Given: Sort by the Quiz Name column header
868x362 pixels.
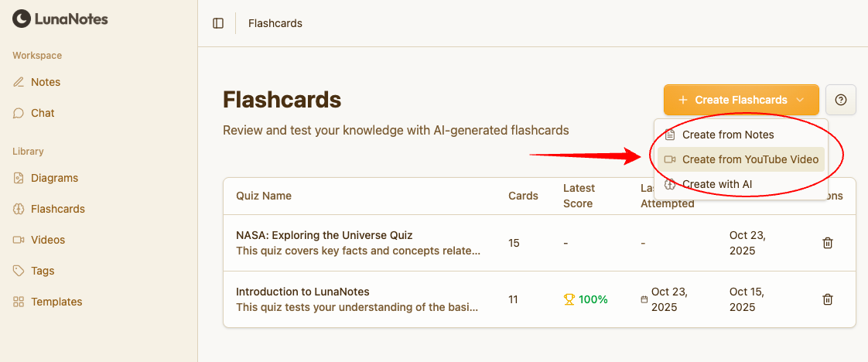Looking at the screenshot, I should pos(264,196).
